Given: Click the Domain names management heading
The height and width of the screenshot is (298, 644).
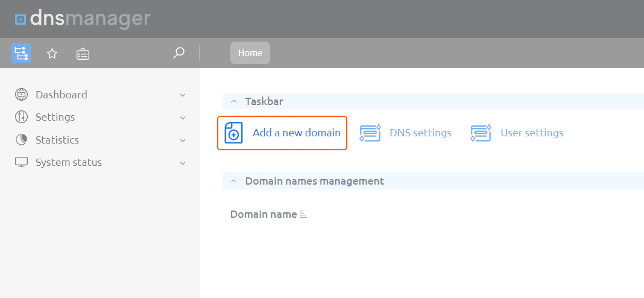Looking at the screenshot, I should pos(315,181).
